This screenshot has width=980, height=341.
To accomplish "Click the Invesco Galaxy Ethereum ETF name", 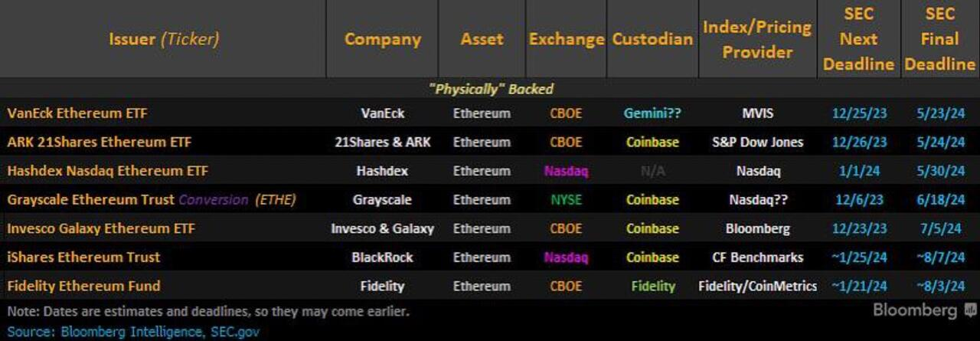I will click(x=101, y=228).
